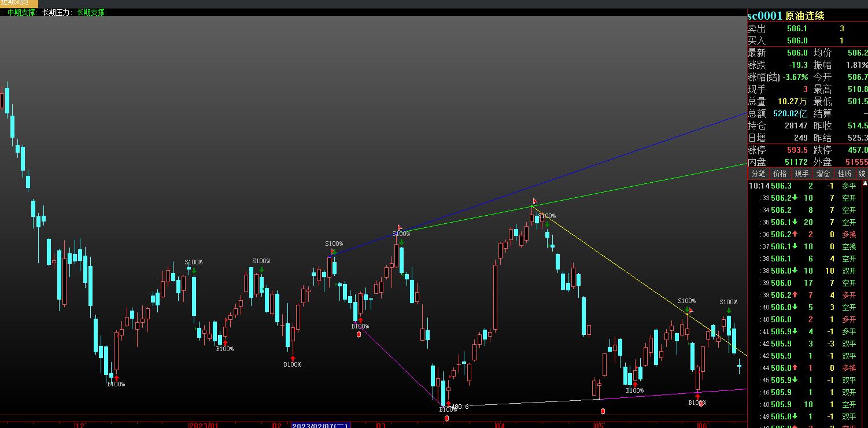Click the red buy arrow above the second B100% label
The width and height of the screenshot is (868, 428).
(x=225, y=343)
